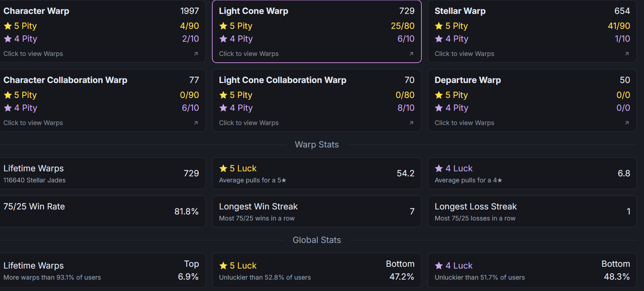Click "Click to view Warps" under Departure Warp

[464, 123]
